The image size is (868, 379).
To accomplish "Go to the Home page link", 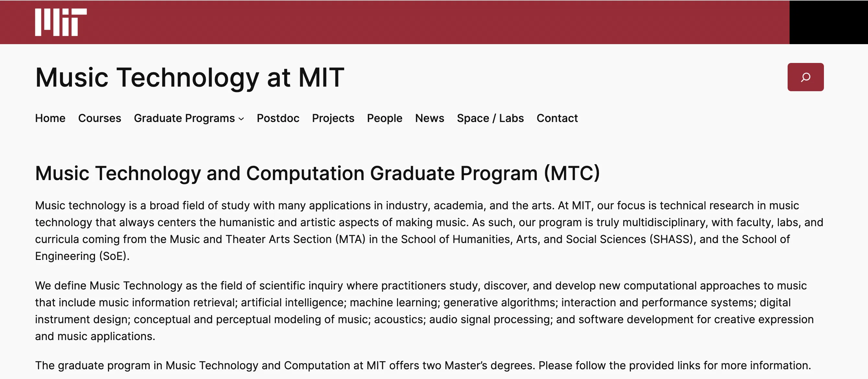I will pos(50,118).
